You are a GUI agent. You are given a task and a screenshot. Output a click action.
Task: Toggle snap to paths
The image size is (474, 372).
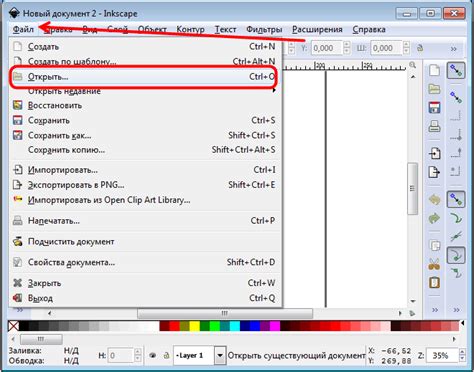point(456,218)
